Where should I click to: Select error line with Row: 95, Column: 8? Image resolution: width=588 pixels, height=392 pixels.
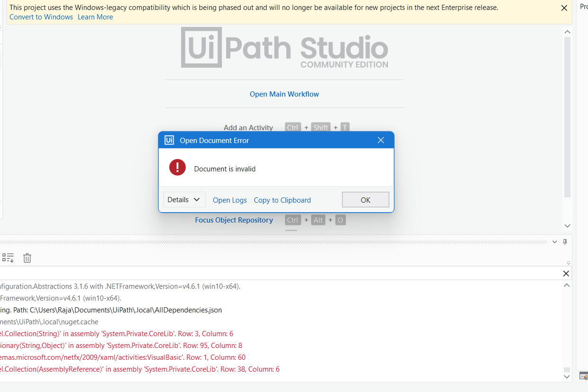pos(121,346)
